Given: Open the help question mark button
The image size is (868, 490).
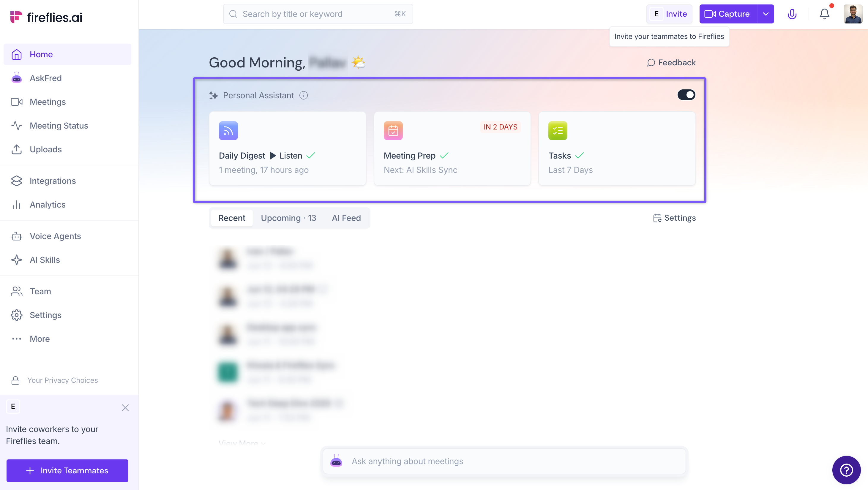Looking at the screenshot, I should 846,470.
